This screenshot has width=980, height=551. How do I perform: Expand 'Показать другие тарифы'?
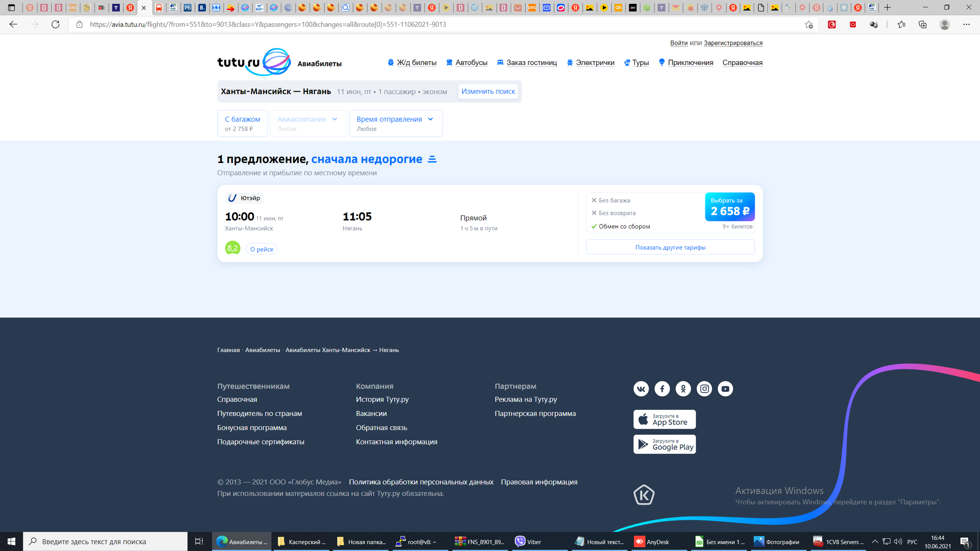(670, 247)
